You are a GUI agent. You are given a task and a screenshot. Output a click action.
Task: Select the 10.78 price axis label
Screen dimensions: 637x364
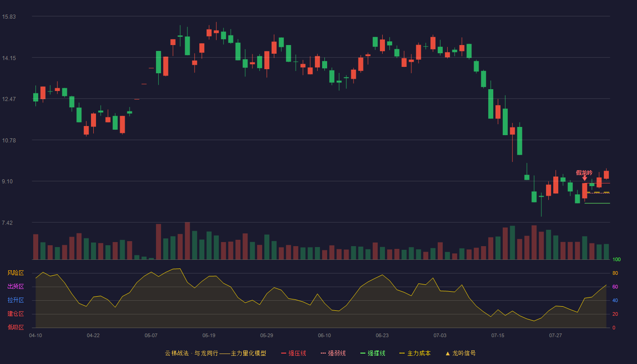[9, 140]
